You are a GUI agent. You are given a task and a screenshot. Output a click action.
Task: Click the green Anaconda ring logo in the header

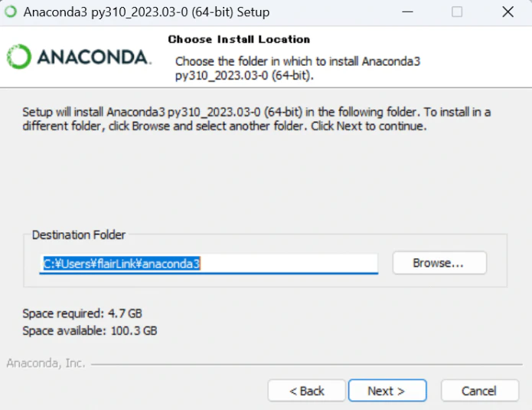pyautogui.click(x=19, y=57)
